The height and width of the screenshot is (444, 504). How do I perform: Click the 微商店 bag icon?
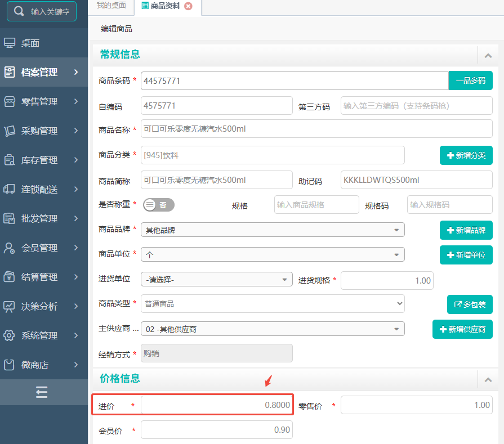pos(10,365)
